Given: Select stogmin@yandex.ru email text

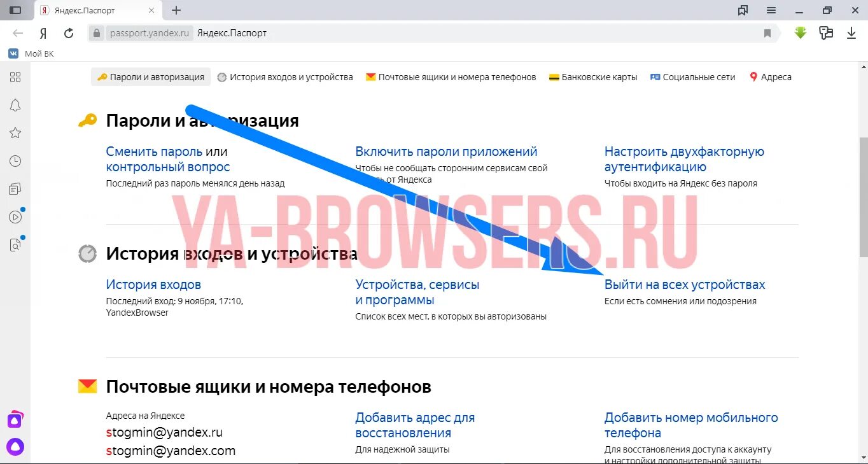Looking at the screenshot, I should 164,433.
